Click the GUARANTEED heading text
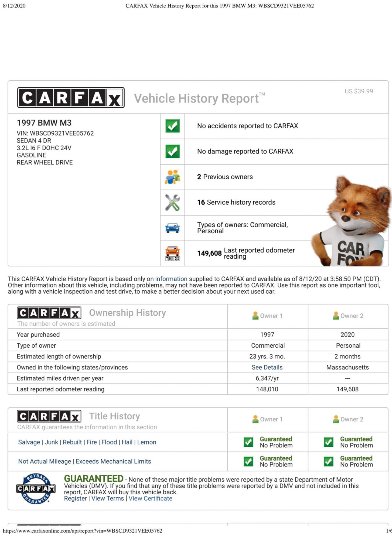 click(94, 479)
